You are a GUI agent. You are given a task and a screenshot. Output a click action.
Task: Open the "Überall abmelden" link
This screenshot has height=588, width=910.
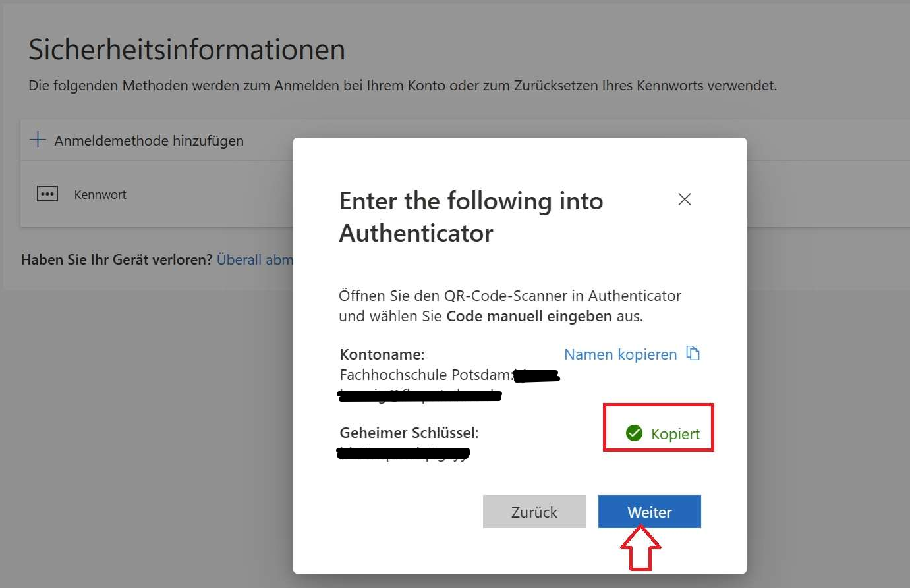pyautogui.click(x=255, y=259)
